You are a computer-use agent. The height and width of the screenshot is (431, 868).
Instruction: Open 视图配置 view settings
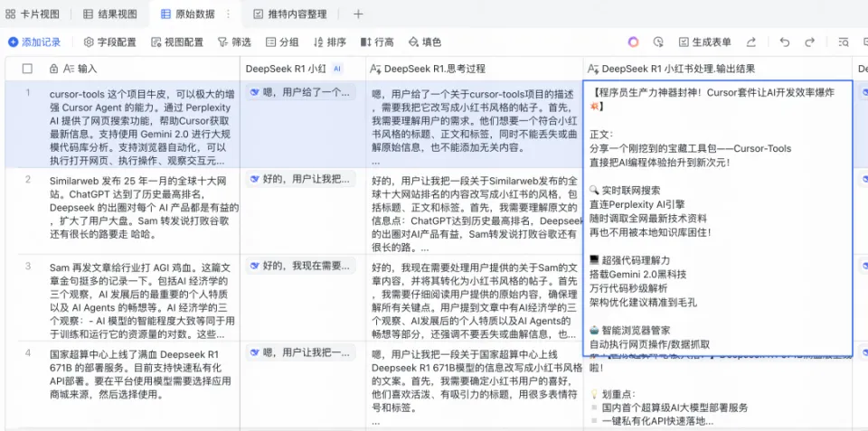coord(177,42)
